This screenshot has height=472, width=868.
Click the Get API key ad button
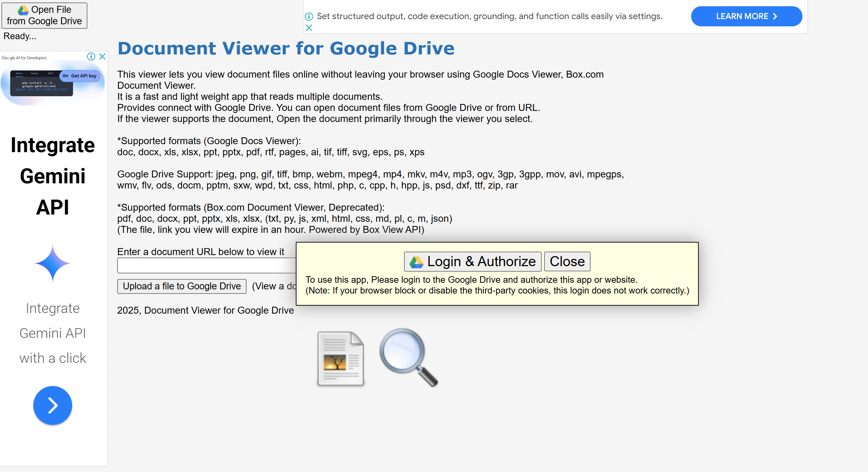[80, 76]
